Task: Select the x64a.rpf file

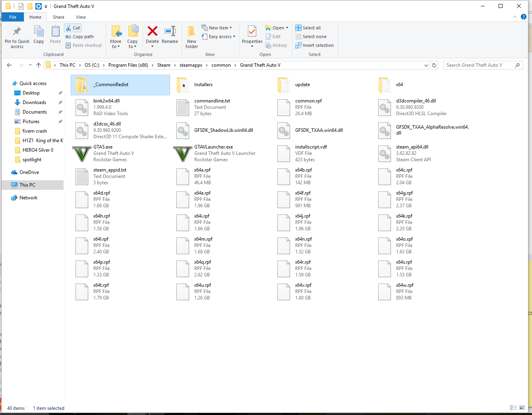Action: 194,176
